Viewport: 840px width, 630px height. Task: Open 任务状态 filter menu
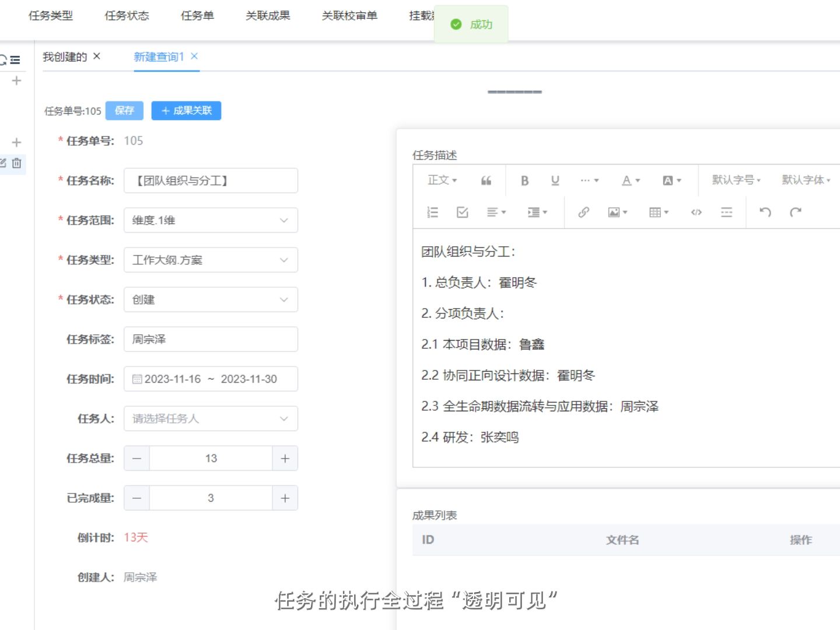(x=127, y=16)
